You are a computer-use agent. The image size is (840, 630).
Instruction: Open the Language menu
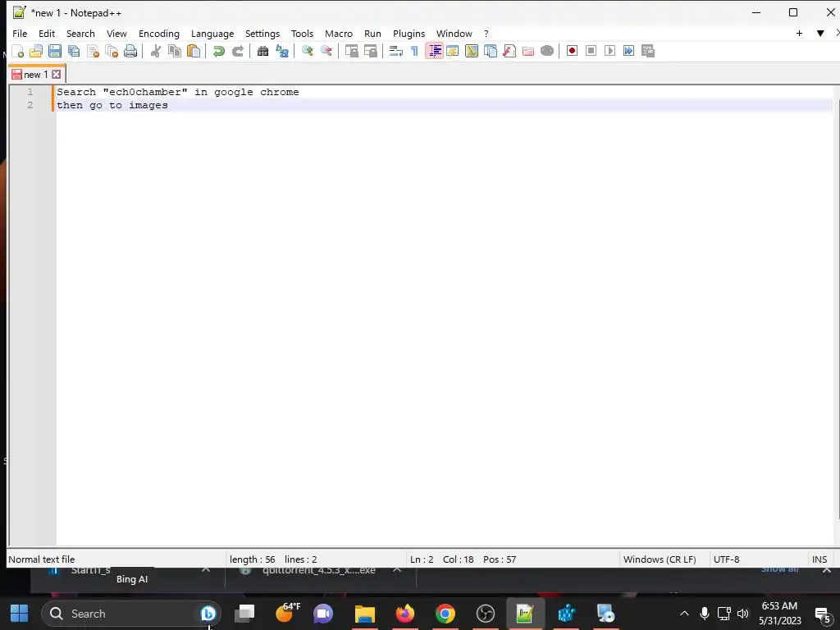212,33
